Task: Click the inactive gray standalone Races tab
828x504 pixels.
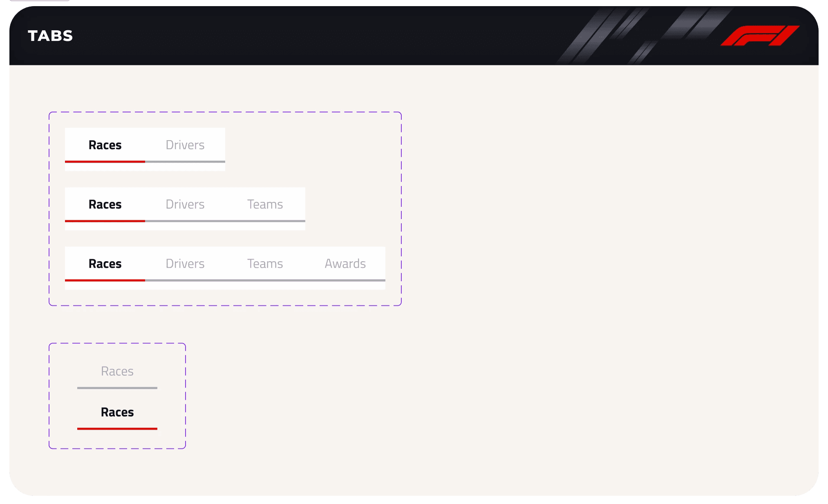Action: (117, 371)
